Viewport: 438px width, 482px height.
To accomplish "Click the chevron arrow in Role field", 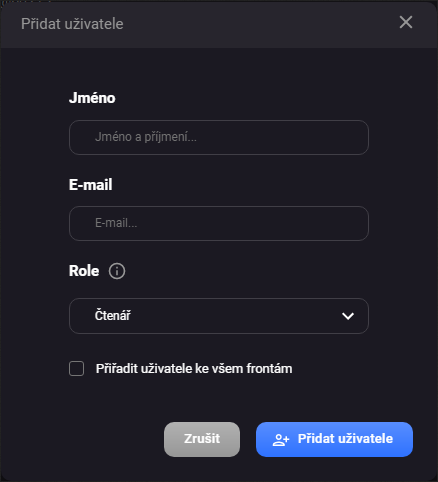I will tap(348, 316).
